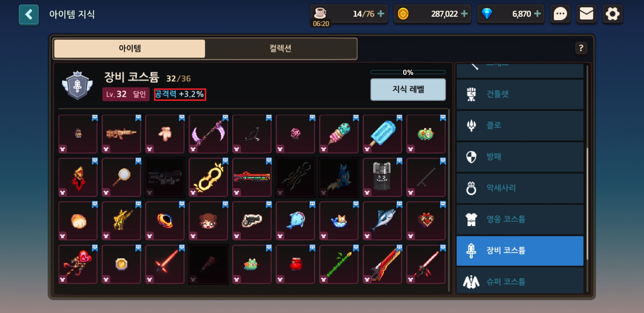
Task: Select the 아이템 tab
Action: 130,48
